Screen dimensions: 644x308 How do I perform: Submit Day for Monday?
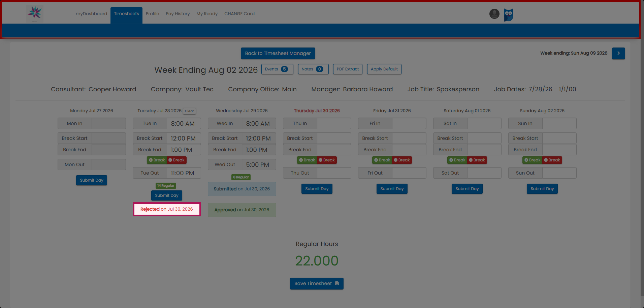tap(92, 180)
